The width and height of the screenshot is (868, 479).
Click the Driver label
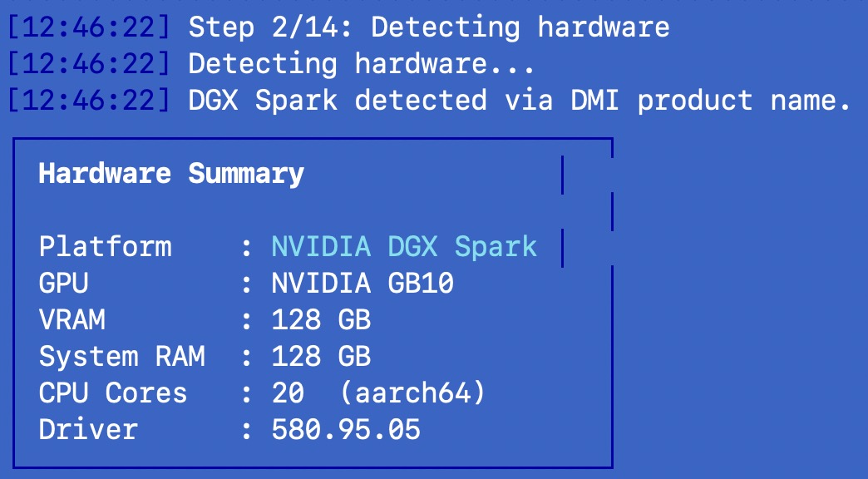pyautogui.click(x=88, y=430)
